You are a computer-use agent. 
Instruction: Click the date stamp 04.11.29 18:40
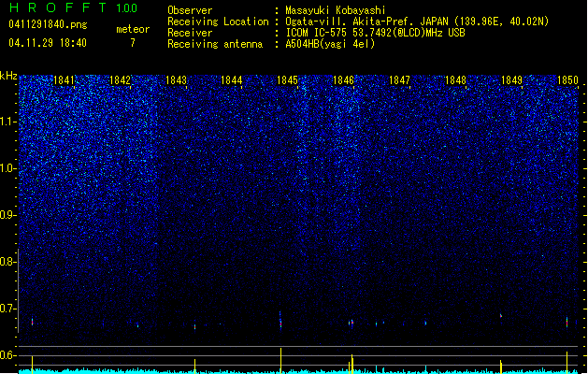click(x=48, y=43)
